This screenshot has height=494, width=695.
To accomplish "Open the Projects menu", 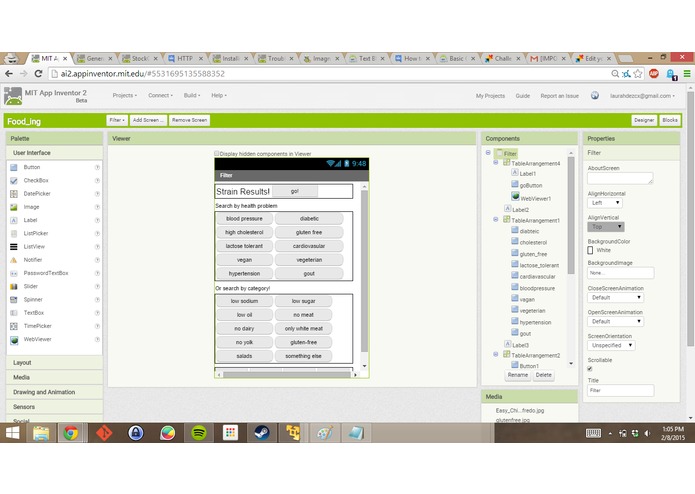I will pyautogui.click(x=125, y=95).
